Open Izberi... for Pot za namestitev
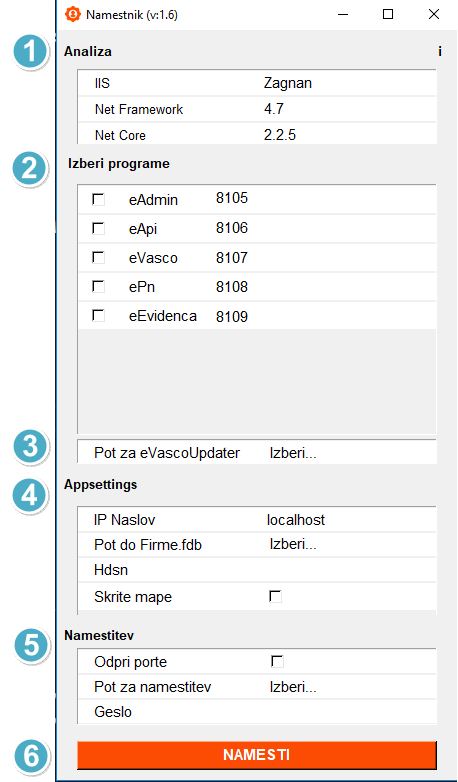The width and height of the screenshot is (458, 782). click(x=293, y=687)
